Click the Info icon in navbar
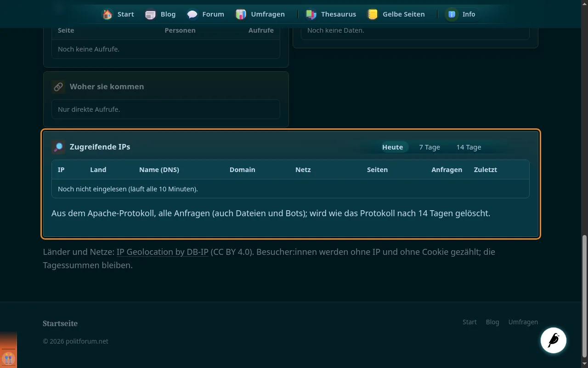Viewport: 588px width, 368px height. click(x=452, y=14)
